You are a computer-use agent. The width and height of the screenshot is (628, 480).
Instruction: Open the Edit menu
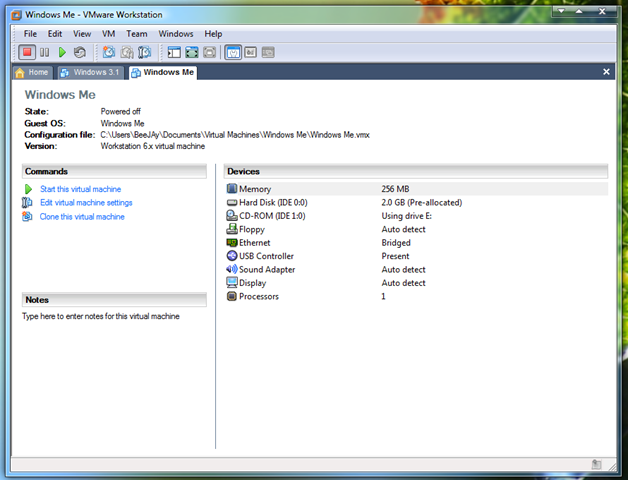[x=55, y=34]
